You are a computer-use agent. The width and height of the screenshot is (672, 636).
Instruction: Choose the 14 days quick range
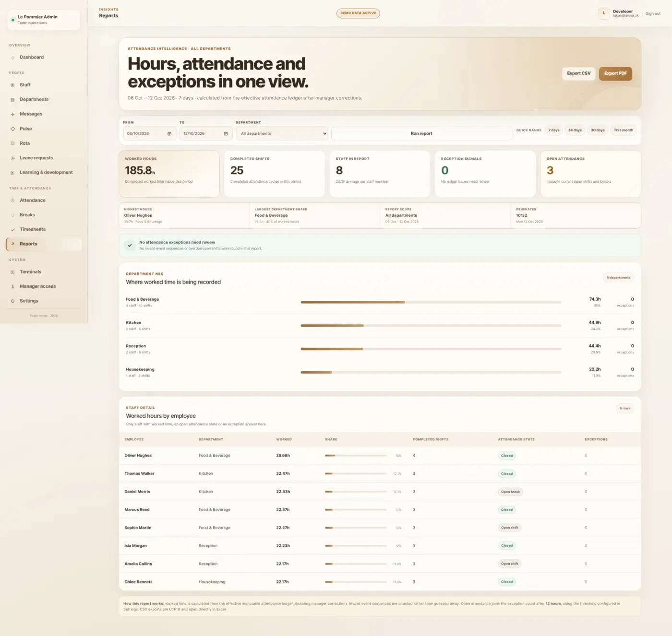click(x=575, y=130)
